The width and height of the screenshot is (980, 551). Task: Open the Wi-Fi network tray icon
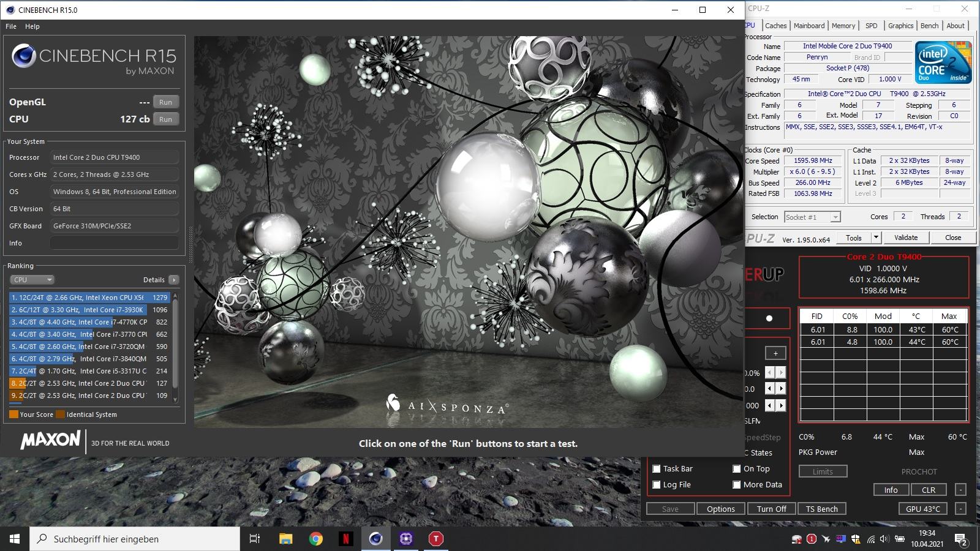pyautogui.click(x=870, y=539)
